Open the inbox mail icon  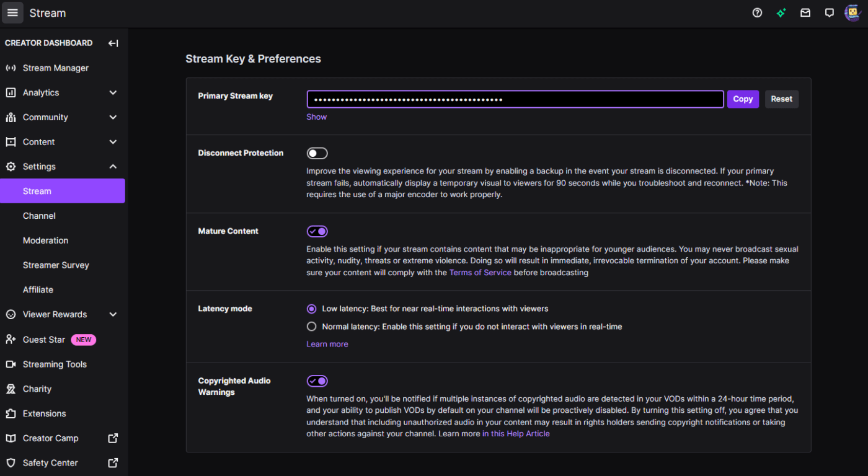[x=805, y=12]
